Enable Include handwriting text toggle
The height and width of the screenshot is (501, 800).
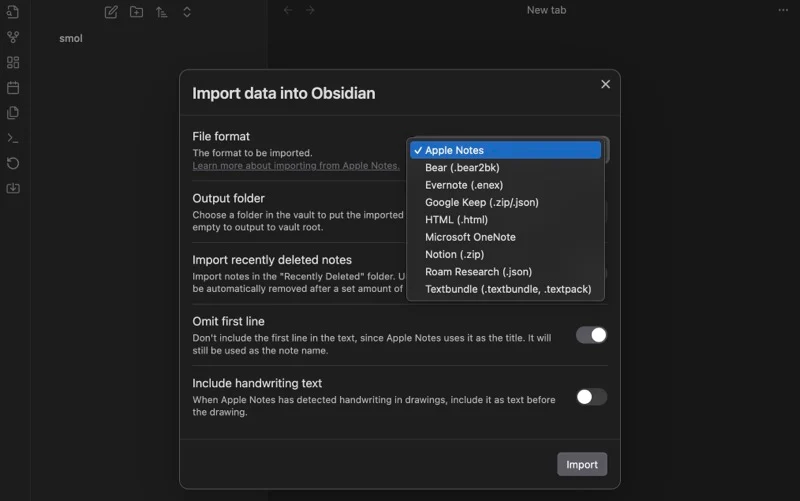[591, 397]
